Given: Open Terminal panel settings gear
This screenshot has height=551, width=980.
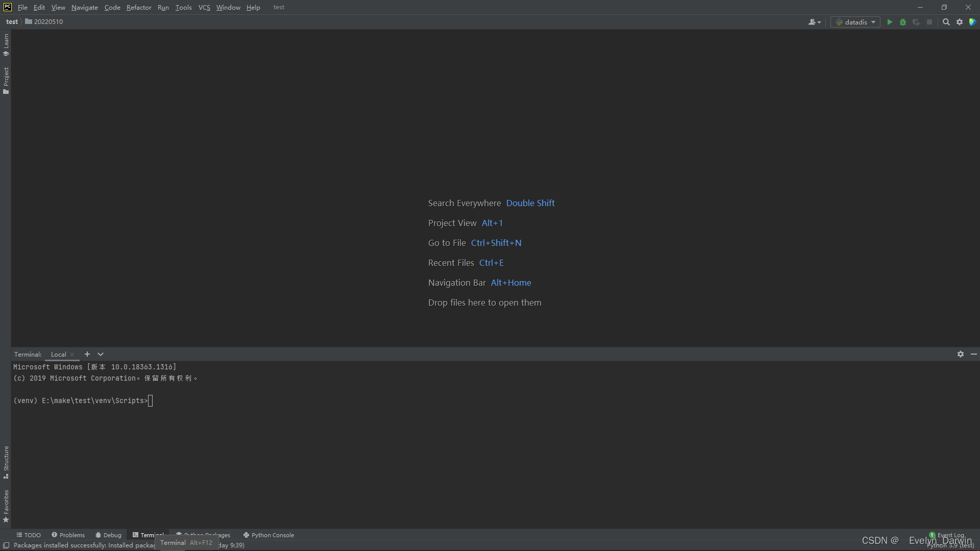Looking at the screenshot, I should click(x=961, y=354).
